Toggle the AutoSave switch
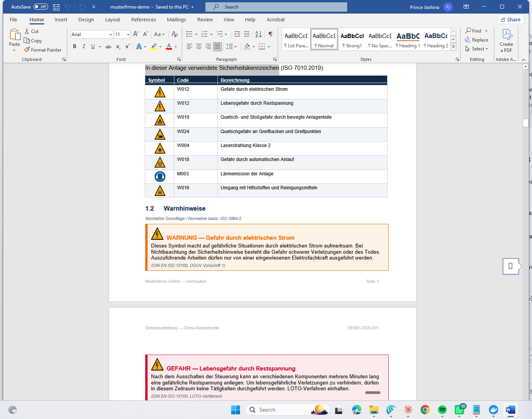 click(x=41, y=7)
